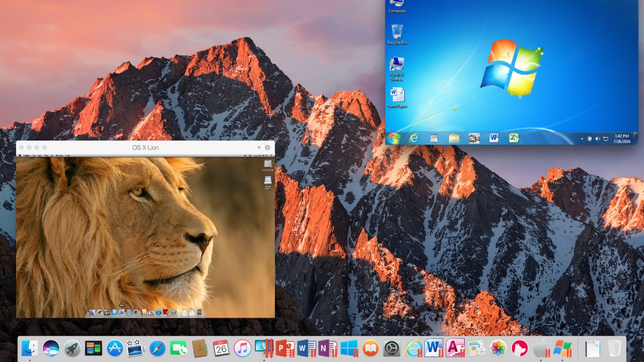Screen dimensions: 644x362
Task: Show hidden tray icons arrow in Windows
Action: click(582, 138)
